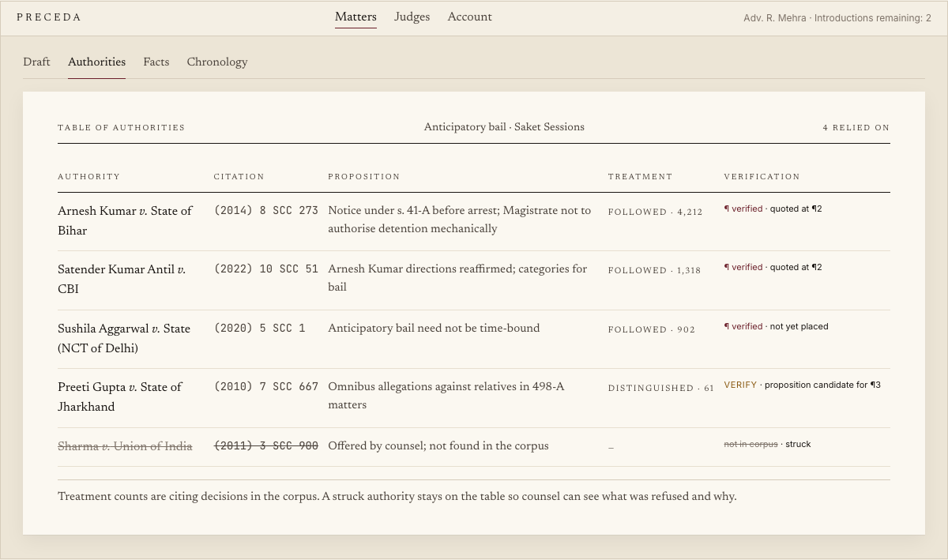This screenshot has width=948, height=560.
Task: Open Sushila Aggarwal v. State authority
Action: [x=124, y=339]
